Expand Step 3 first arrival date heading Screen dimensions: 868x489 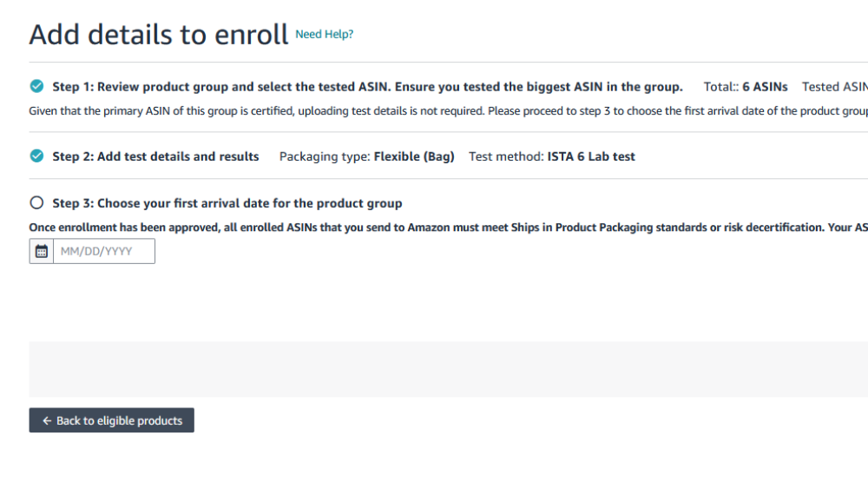(x=227, y=203)
